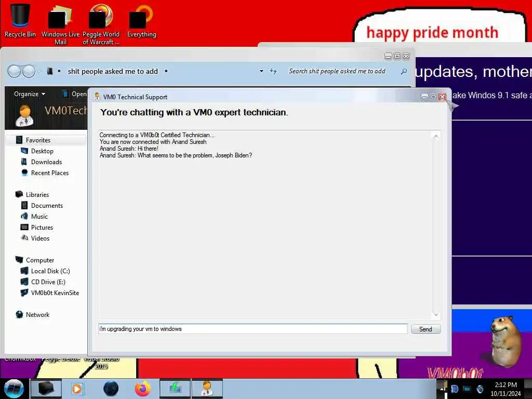Click the chat message input field
The image size is (532, 399).
pos(253,329)
